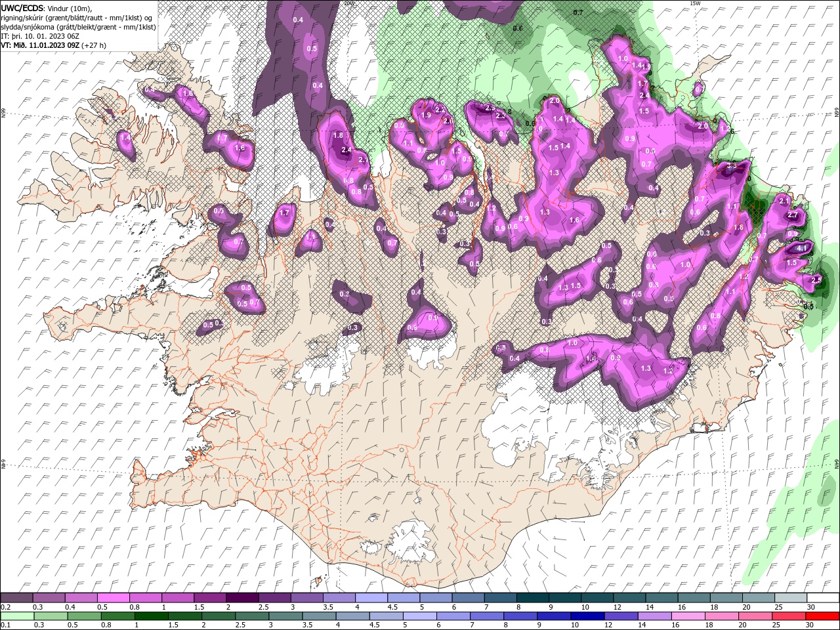The height and width of the screenshot is (630, 840).
Task: Click the deep navy blue swatch starting at 10 in lower row
Action: (x=586, y=616)
